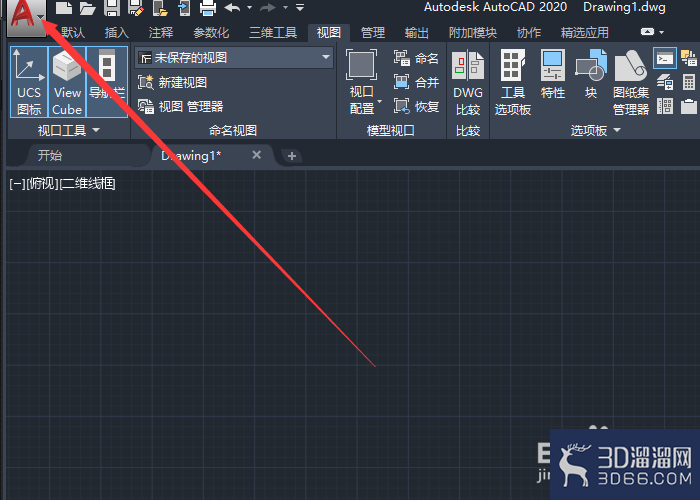This screenshot has width=700, height=500.
Task: Open the 未保存的视图 view dropdown
Action: (x=234, y=58)
